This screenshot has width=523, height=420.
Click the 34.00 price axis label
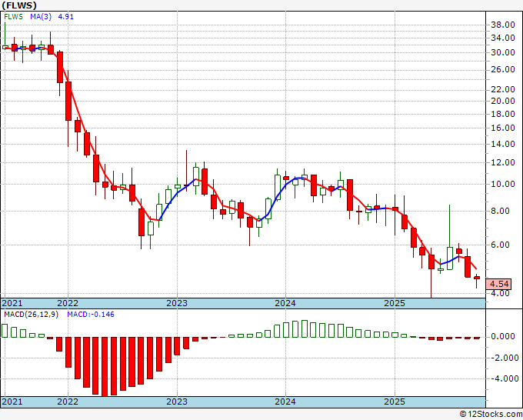503,38
